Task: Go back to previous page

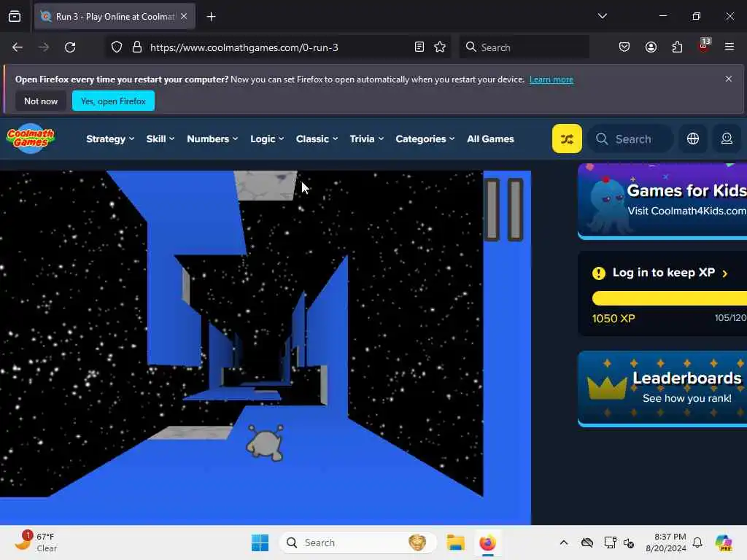Action: [18, 47]
